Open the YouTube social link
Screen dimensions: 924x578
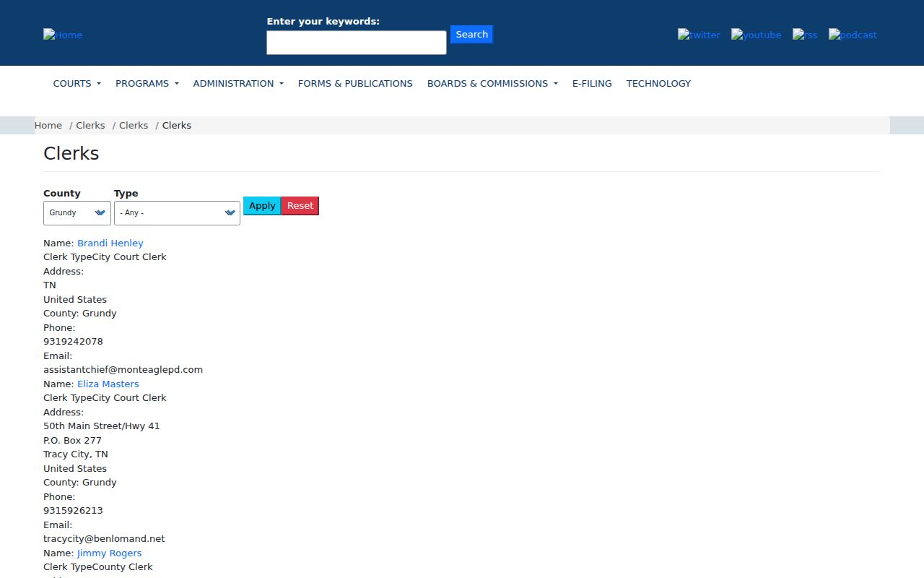tap(756, 35)
